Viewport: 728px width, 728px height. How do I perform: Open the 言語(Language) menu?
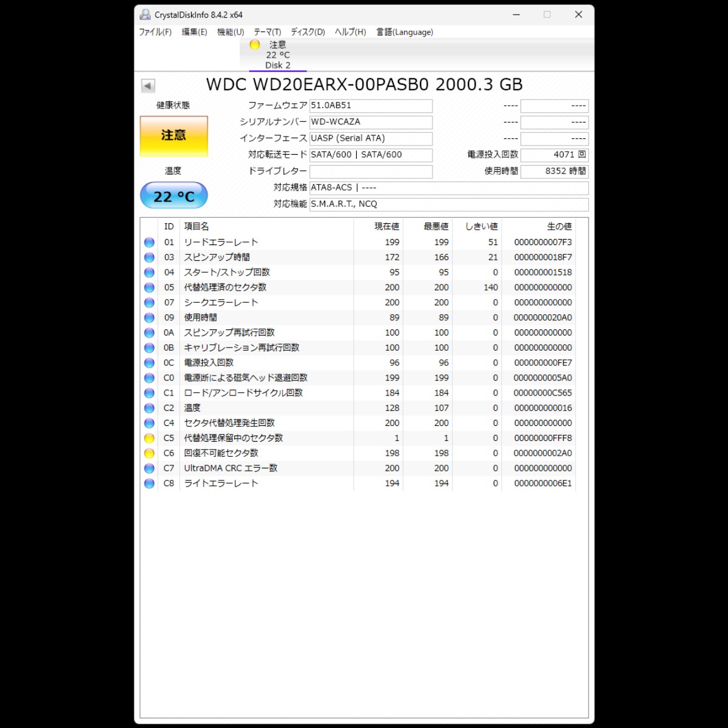click(x=405, y=32)
